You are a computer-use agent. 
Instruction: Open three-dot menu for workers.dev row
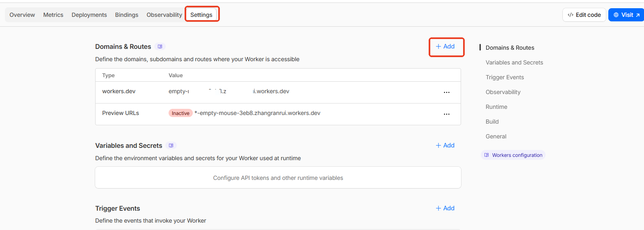pos(446,92)
